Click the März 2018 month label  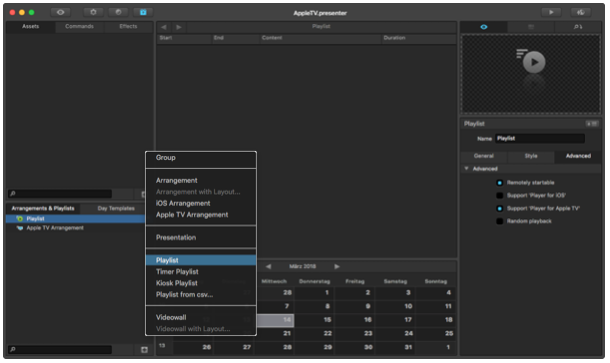click(x=302, y=267)
